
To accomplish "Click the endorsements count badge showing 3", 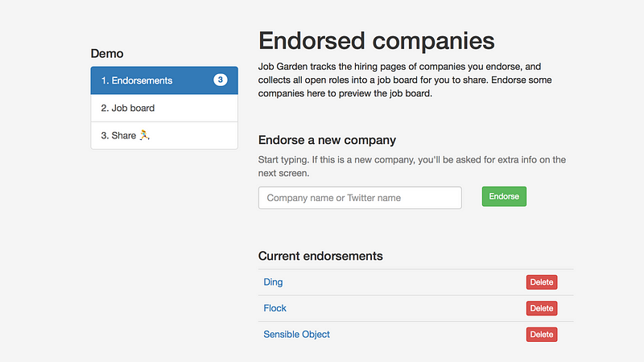I will pyautogui.click(x=220, y=80).
